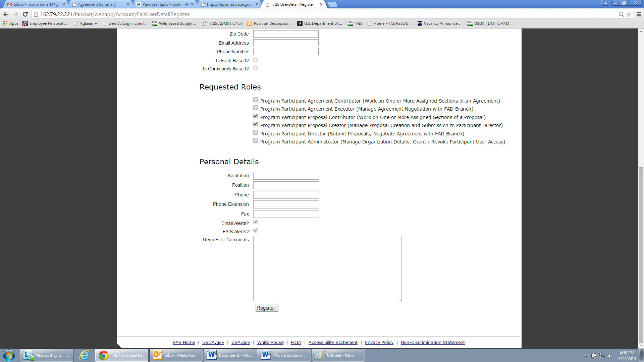Check Program Participant Agreement Executor role
The width and height of the screenshot is (644, 362).
pos(256,108)
